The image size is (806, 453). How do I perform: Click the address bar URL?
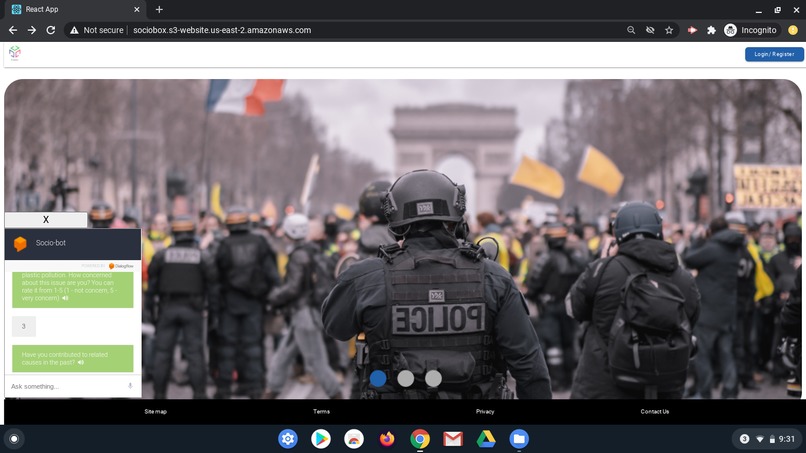[x=222, y=30]
